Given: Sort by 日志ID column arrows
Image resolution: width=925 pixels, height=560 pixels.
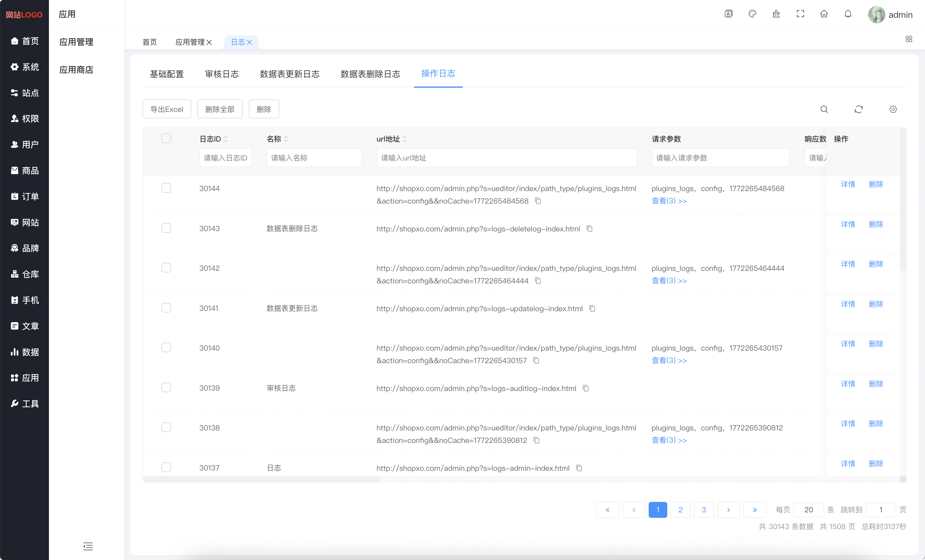Looking at the screenshot, I should point(226,139).
